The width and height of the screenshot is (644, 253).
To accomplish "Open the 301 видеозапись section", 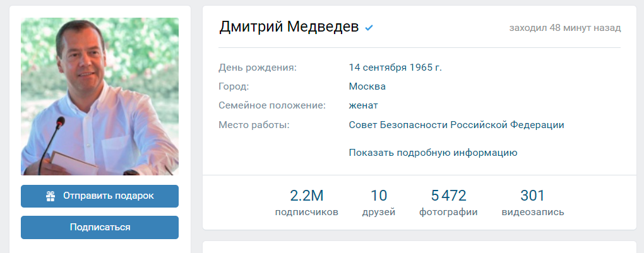I will [532, 203].
